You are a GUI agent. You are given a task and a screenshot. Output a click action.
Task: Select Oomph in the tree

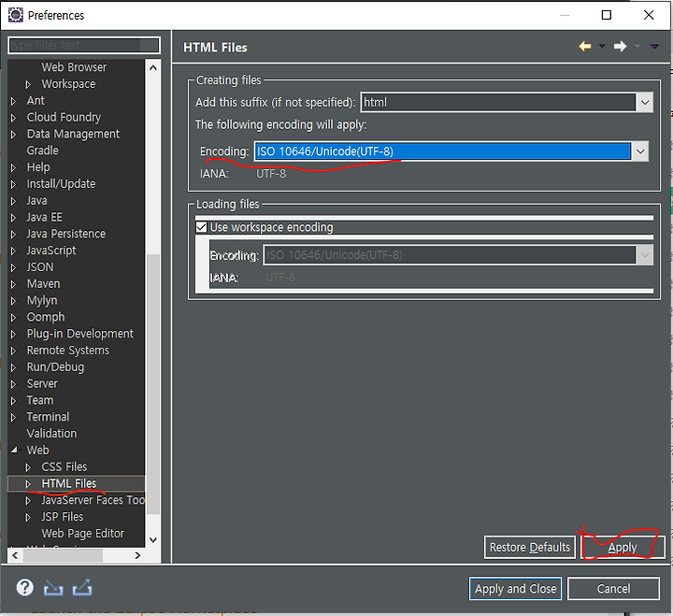46,317
